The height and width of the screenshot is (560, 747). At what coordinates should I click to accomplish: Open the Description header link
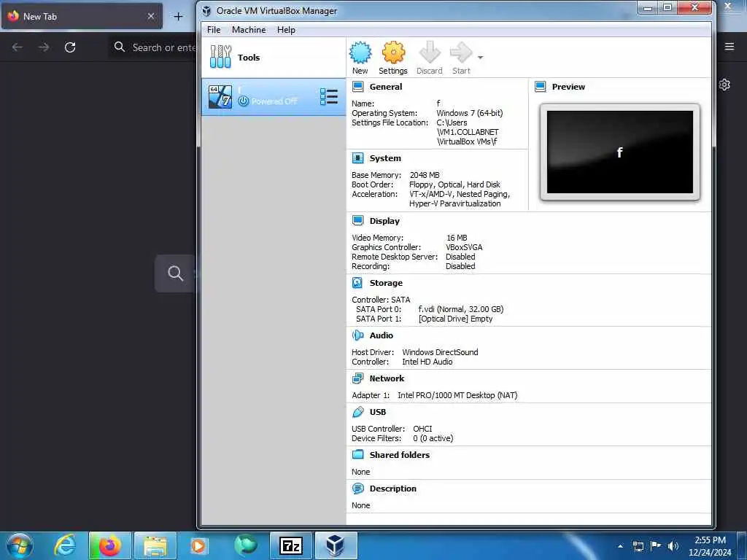tap(392, 489)
